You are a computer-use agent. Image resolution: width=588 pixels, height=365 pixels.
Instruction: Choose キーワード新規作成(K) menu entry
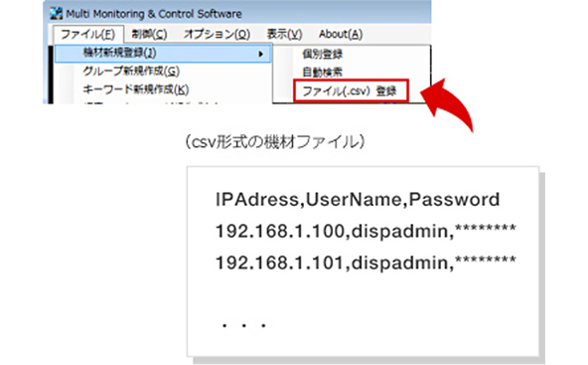tap(136, 90)
